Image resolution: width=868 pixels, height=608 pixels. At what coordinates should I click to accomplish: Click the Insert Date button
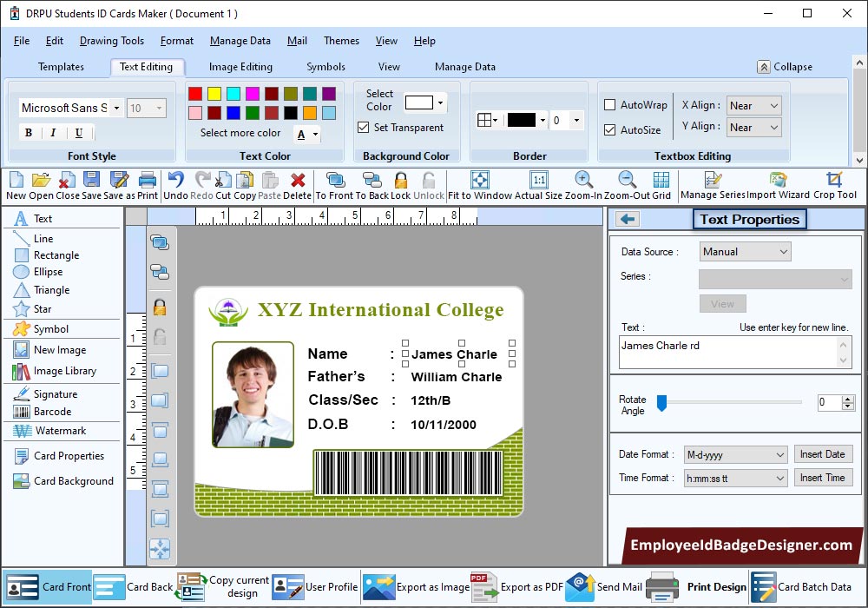click(x=822, y=454)
